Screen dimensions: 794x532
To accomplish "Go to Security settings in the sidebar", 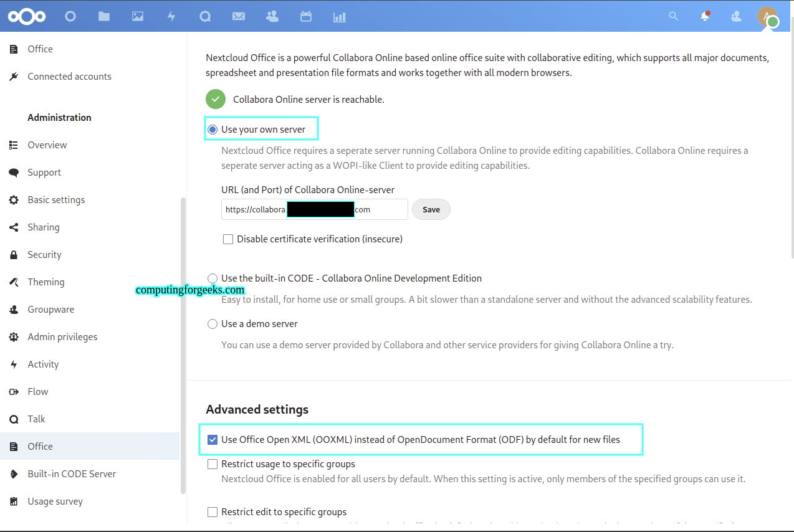I will click(x=44, y=254).
